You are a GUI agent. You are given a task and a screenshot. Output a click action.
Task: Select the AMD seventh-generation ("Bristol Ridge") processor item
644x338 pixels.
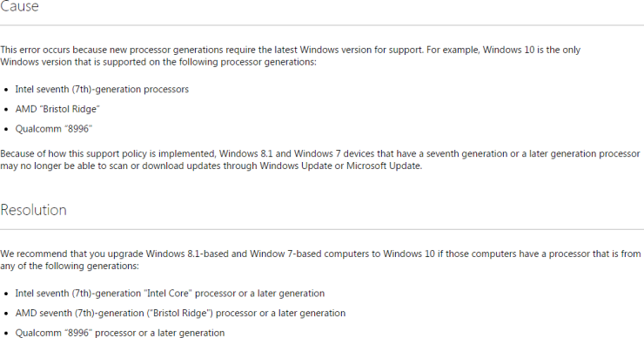point(180,313)
